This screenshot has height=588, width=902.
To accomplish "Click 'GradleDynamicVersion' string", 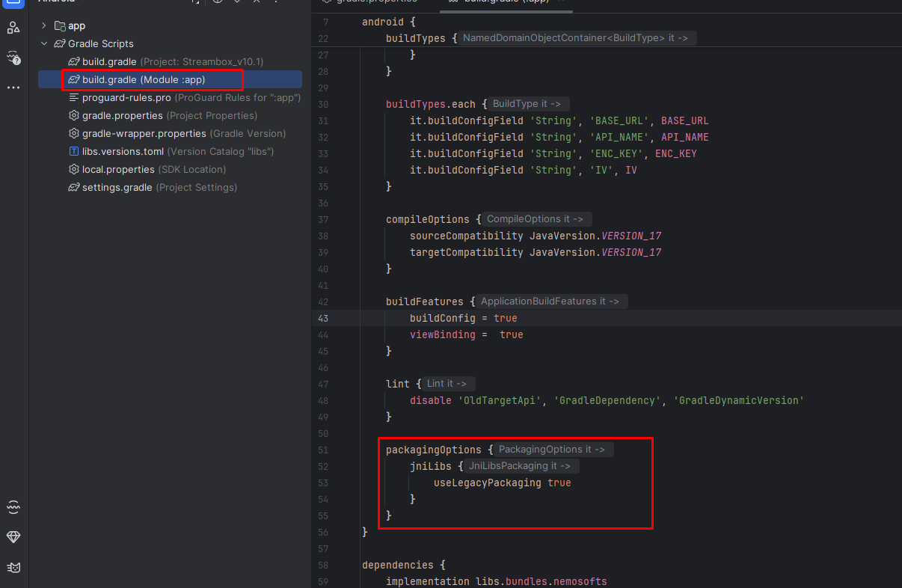I will (739, 400).
